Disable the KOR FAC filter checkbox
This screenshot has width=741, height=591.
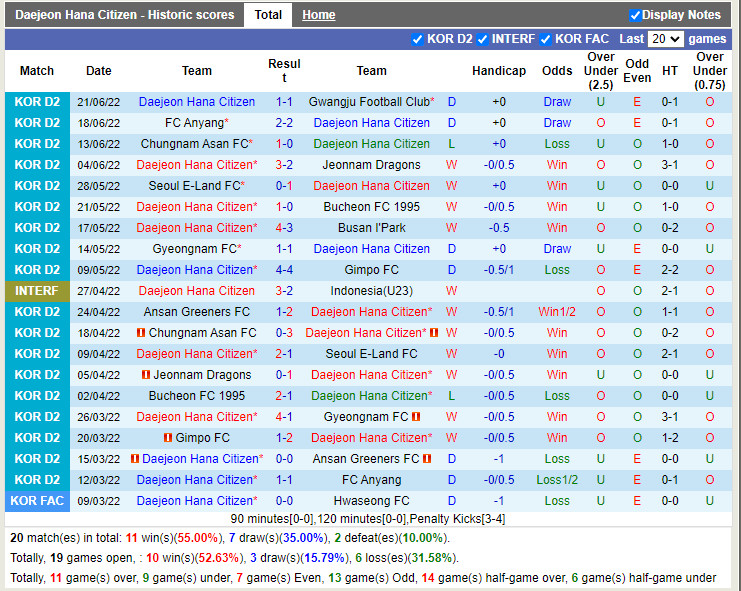point(546,39)
